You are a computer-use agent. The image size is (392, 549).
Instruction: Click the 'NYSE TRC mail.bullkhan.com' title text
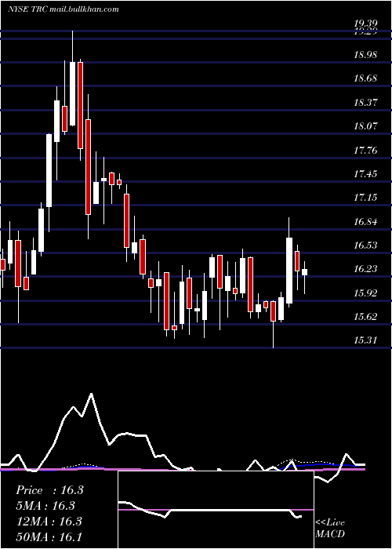(64, 9)
